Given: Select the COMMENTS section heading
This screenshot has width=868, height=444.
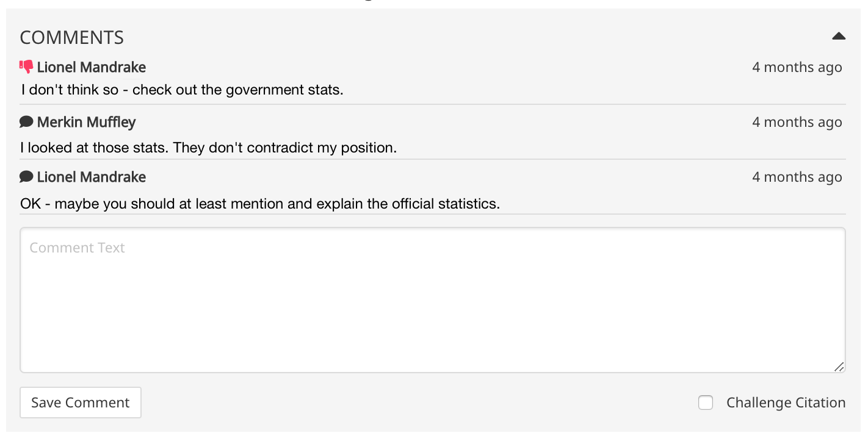Looking at the screenshot, I should click(72, 38).
